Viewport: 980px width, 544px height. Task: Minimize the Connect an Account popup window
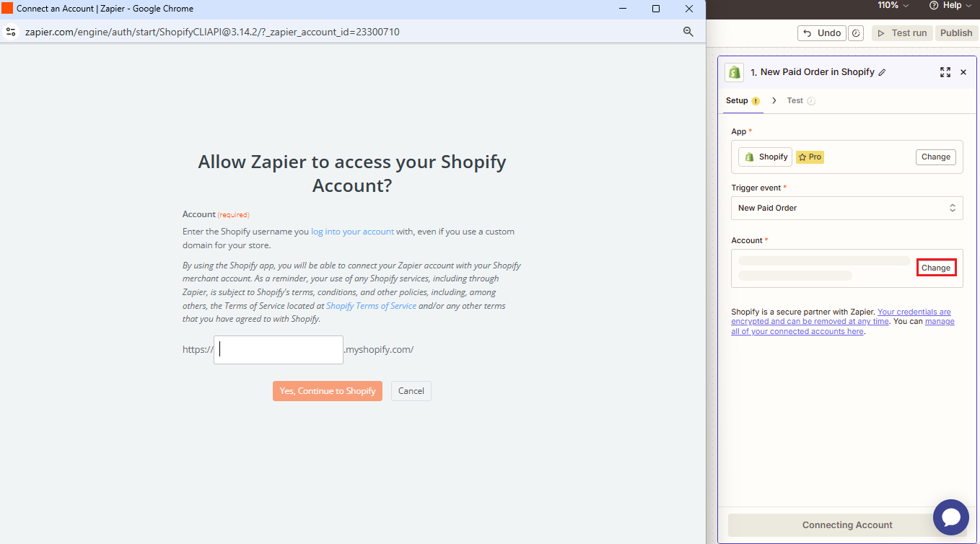(x=623, y=9)
